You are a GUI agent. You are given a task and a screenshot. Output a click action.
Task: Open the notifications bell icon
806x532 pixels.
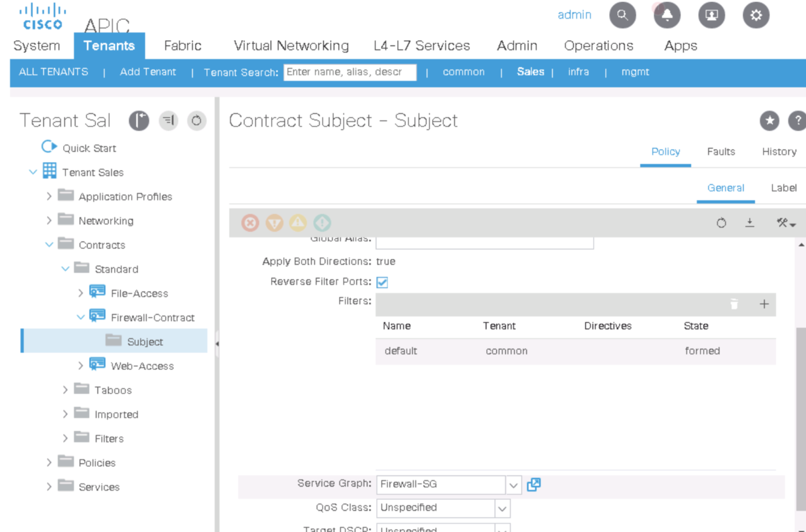(667, 15)
